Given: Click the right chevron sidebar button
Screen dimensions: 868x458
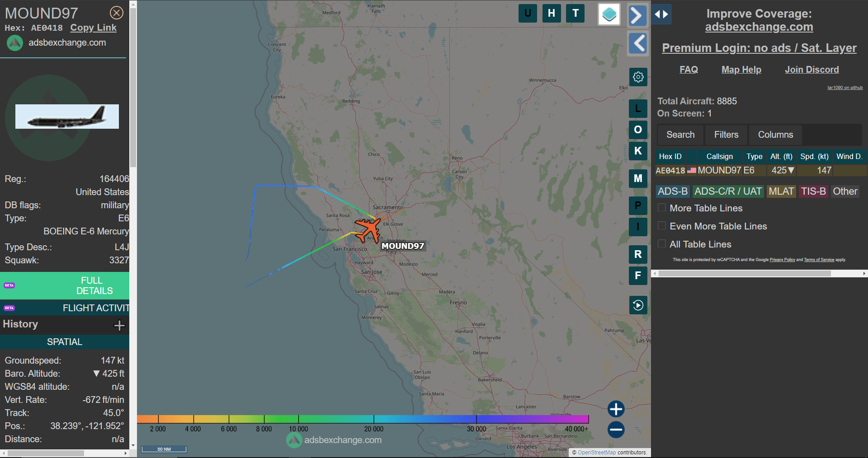Looking at the screenshot, I should pos(637,15).
